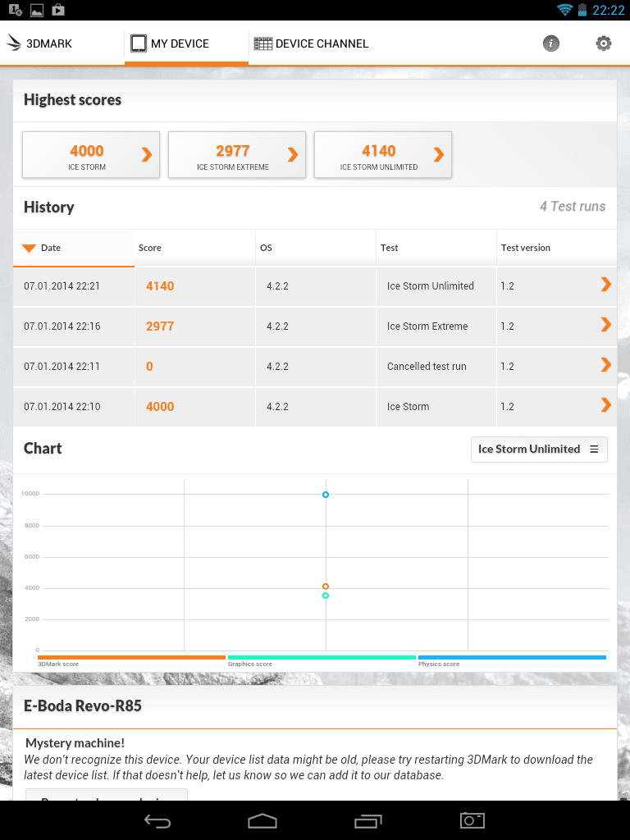This screenshot has width=630, height=840.
Task: Select the 2977 score in history
Action: click(x=160, y=326)
